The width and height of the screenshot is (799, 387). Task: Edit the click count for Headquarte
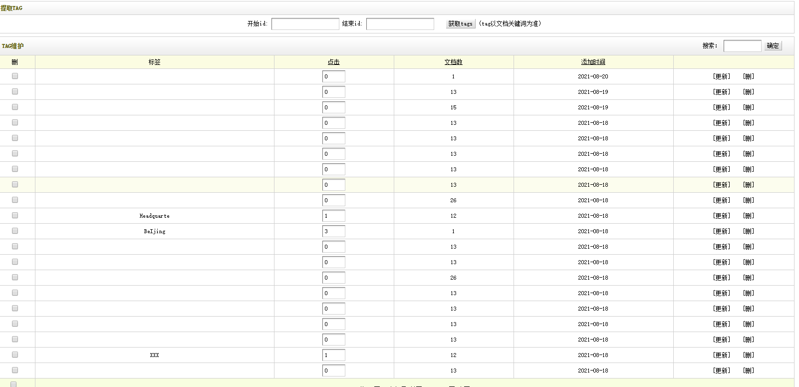click(x=334, y=216)
